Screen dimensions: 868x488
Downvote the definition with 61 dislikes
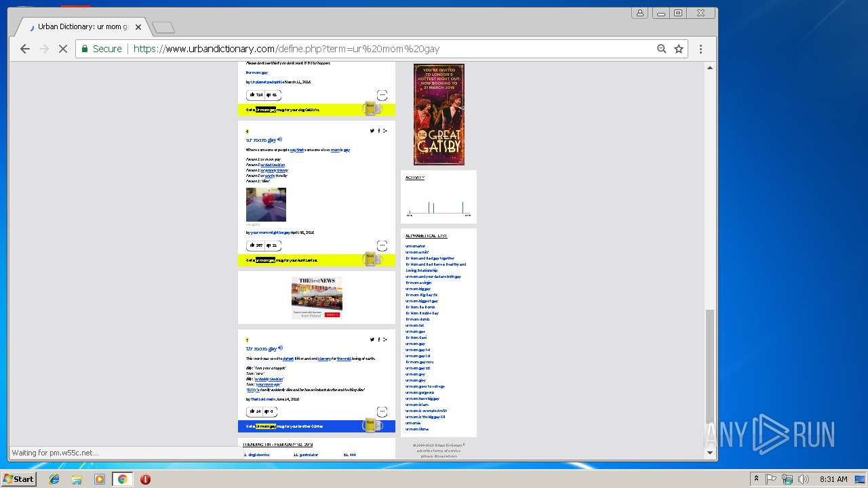click(272, 95)
